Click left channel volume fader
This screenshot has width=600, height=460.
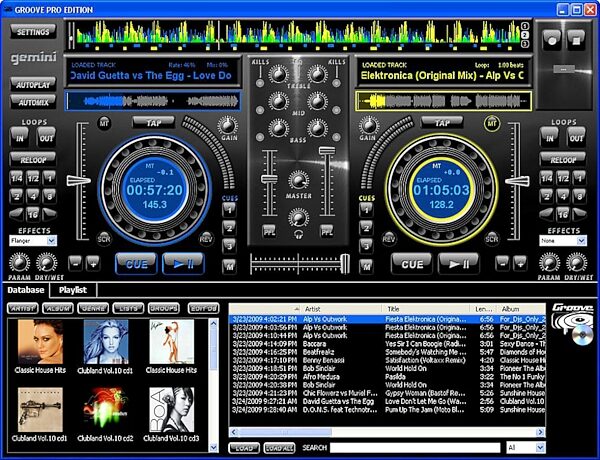point(269,179)
